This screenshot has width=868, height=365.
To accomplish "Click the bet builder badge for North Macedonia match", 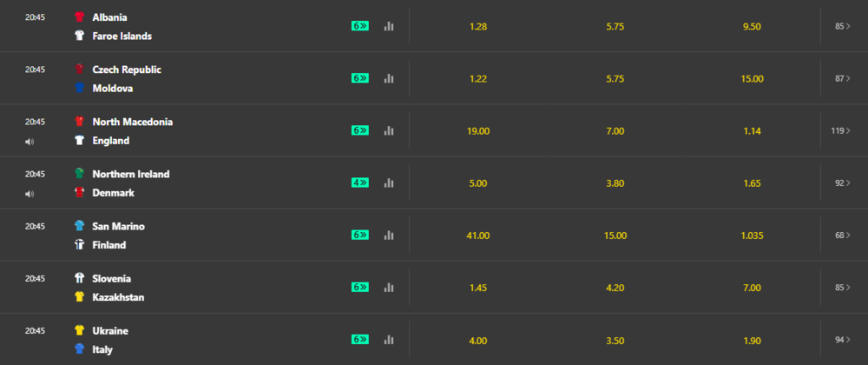I will tap(360, 130).
